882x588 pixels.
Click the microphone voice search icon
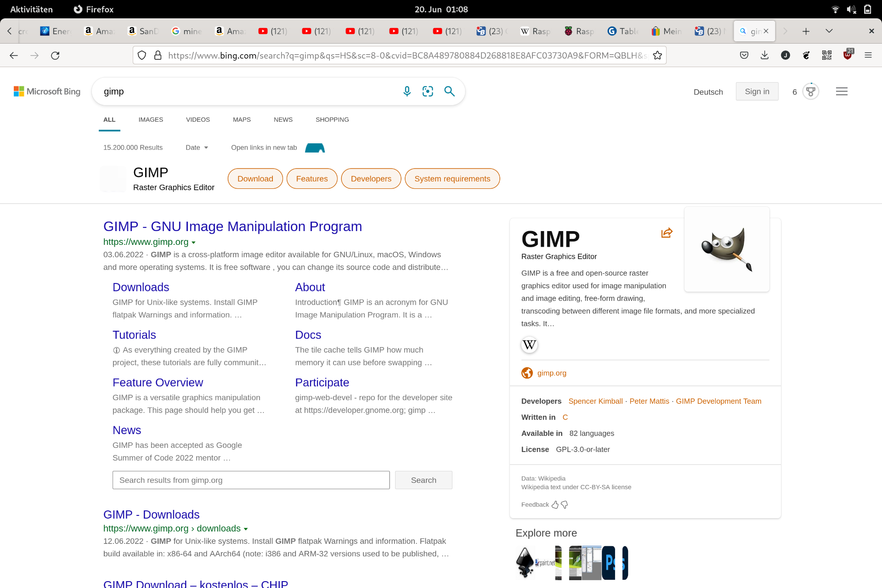pos(407,91)
